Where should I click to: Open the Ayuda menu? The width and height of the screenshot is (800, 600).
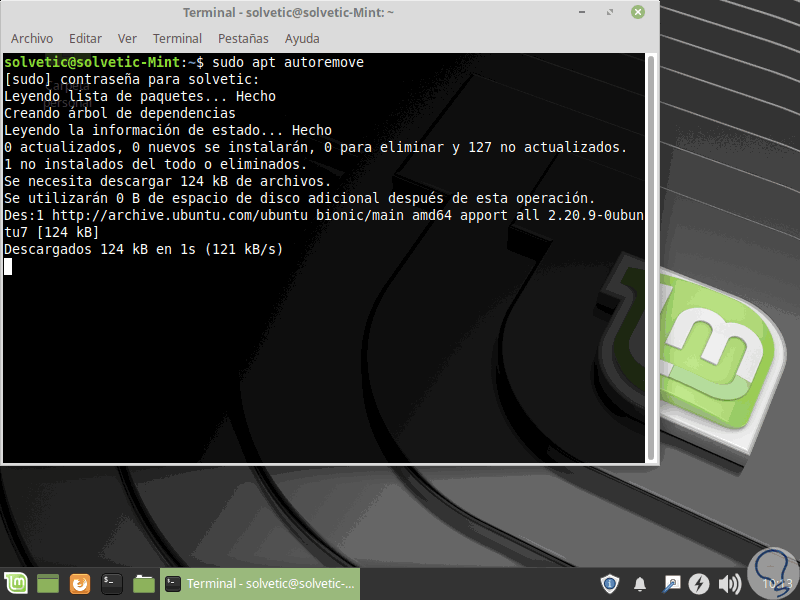pos(302,38)
